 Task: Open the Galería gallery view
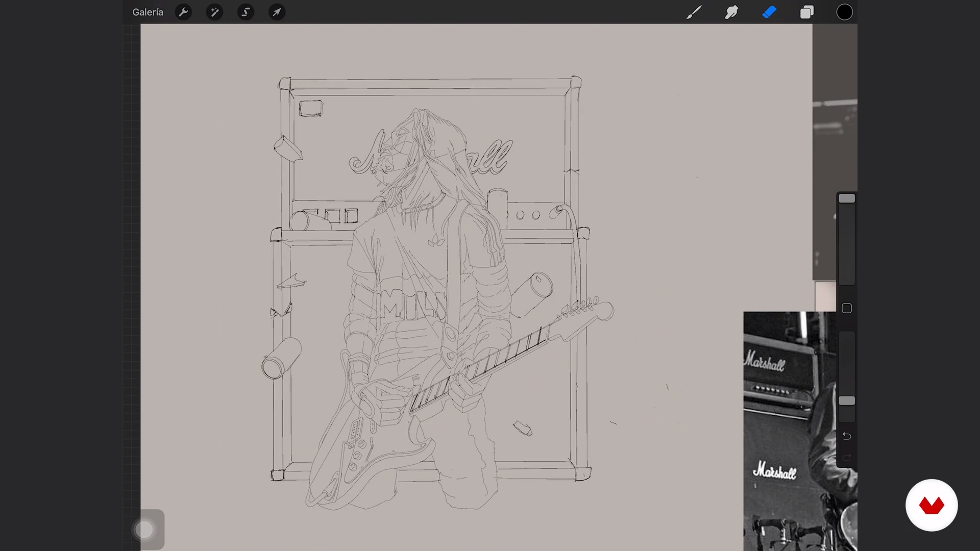pyautogui.click(x=148, y=12)
